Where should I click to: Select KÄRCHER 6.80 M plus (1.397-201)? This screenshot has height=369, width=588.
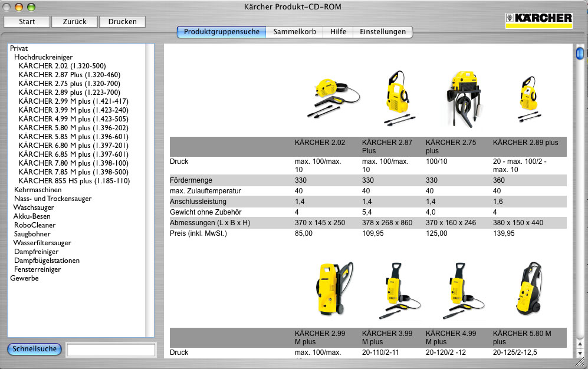[x=74, y=146]
